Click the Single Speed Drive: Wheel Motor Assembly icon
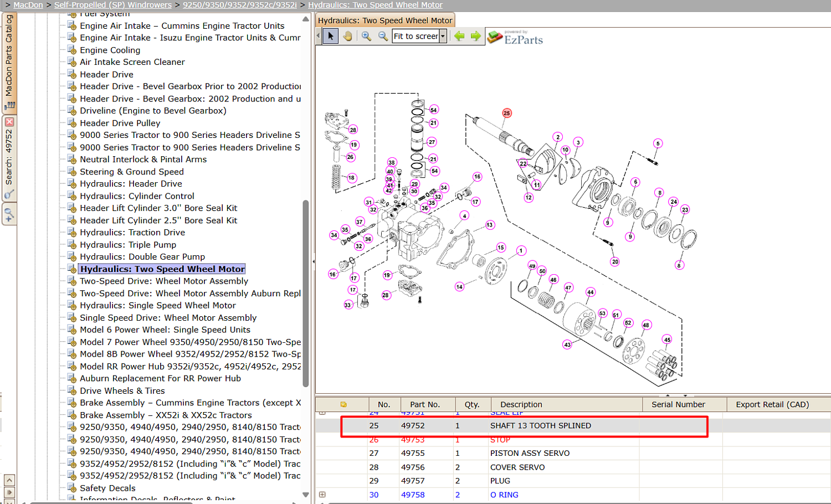Viewport: 831px width, 504px height. point(71,317)
